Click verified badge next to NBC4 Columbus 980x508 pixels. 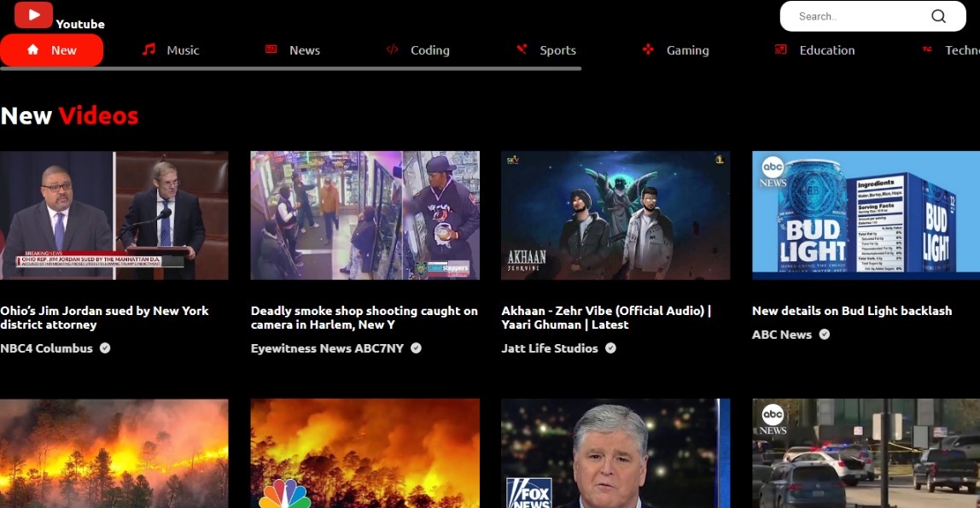(x=105, y=348)
